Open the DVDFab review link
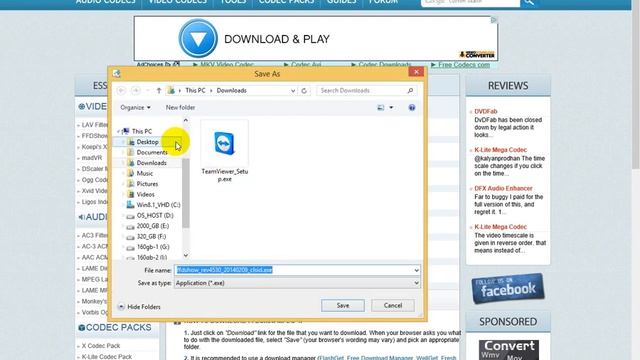 pos(485,111)
